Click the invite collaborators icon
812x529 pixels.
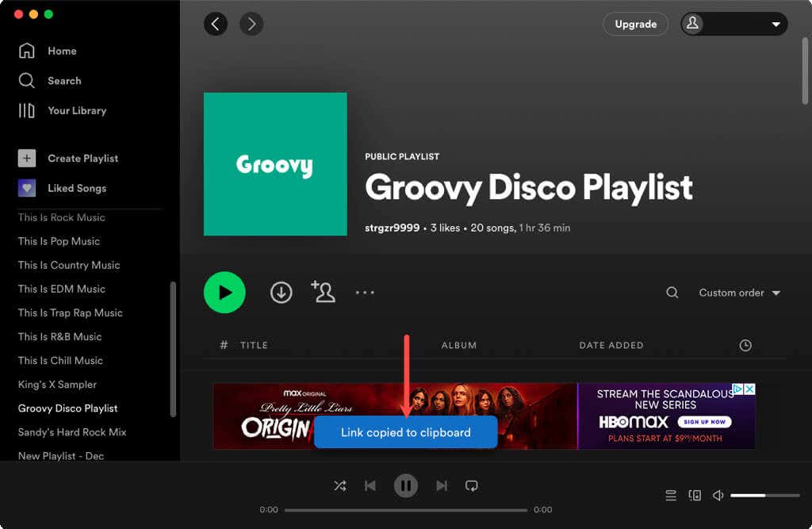coord(323,292)
